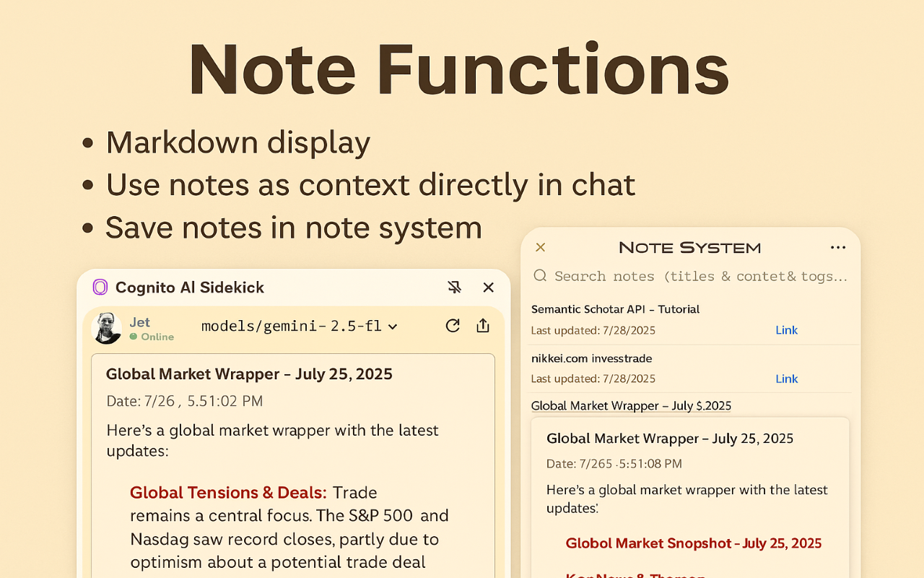Screen dimensions: 924x578
Task: Click the Jet avatar picture
Action: pos(108,328)
